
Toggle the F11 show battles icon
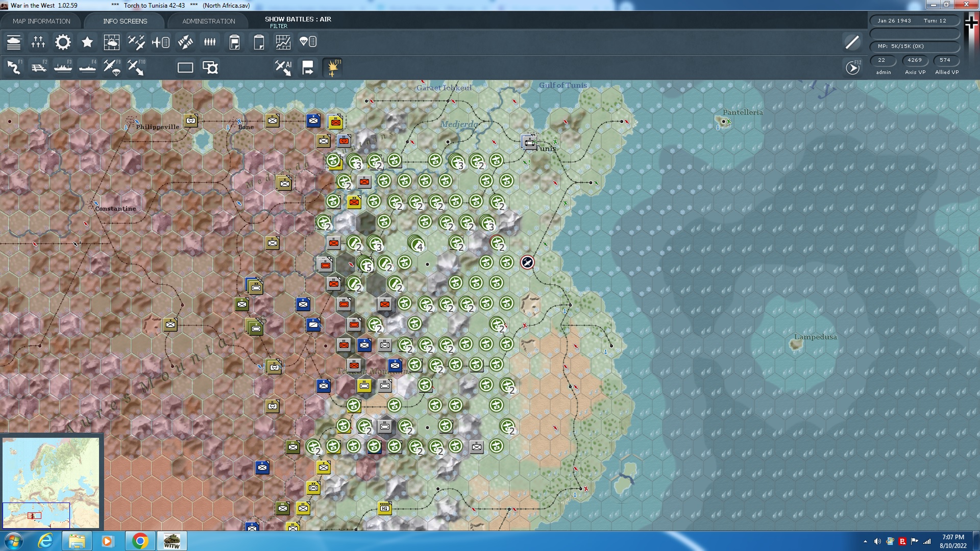(332, 67)
